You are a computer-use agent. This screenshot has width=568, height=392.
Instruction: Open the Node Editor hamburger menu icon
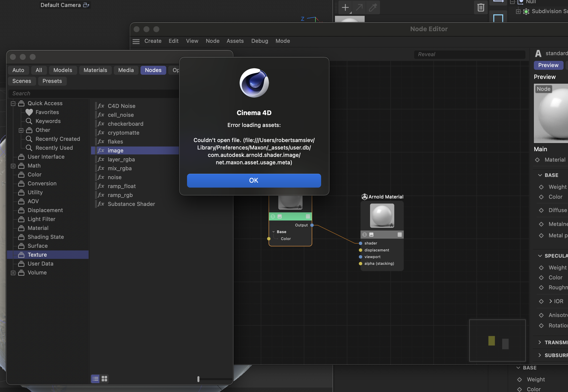(x=136, y=41)
